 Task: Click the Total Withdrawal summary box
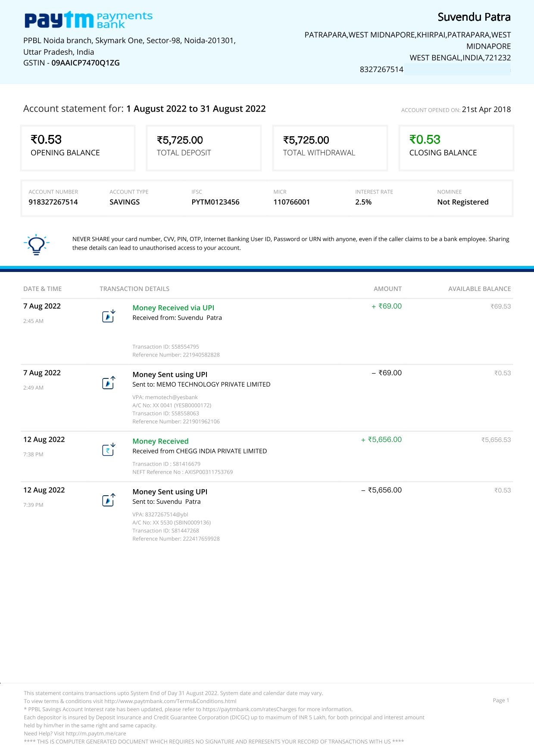click(330, 148)
